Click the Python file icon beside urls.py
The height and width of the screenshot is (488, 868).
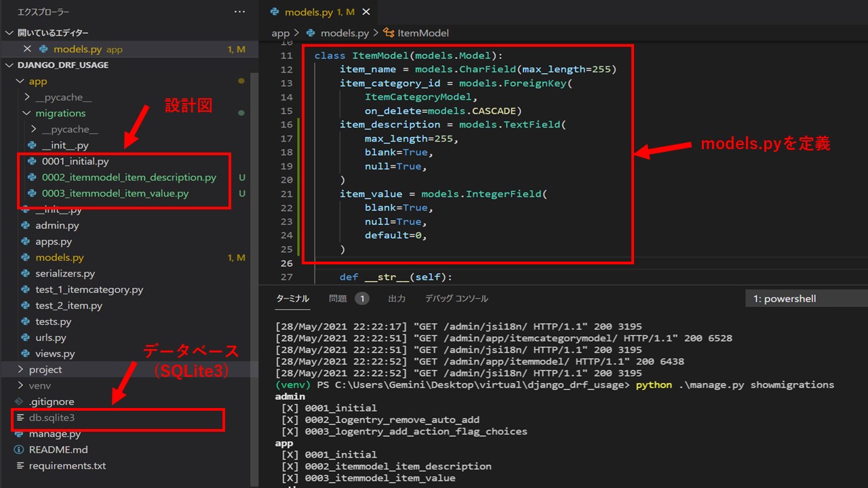coord(26,338)
